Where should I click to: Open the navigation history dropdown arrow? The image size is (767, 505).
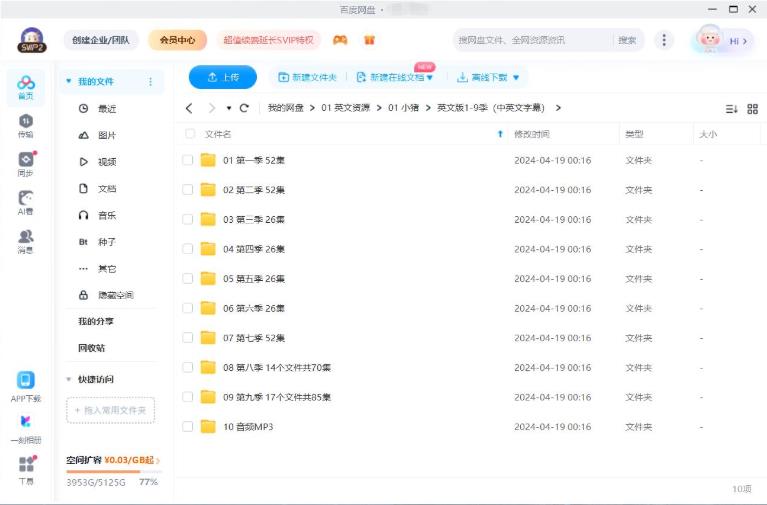(228, 108)
